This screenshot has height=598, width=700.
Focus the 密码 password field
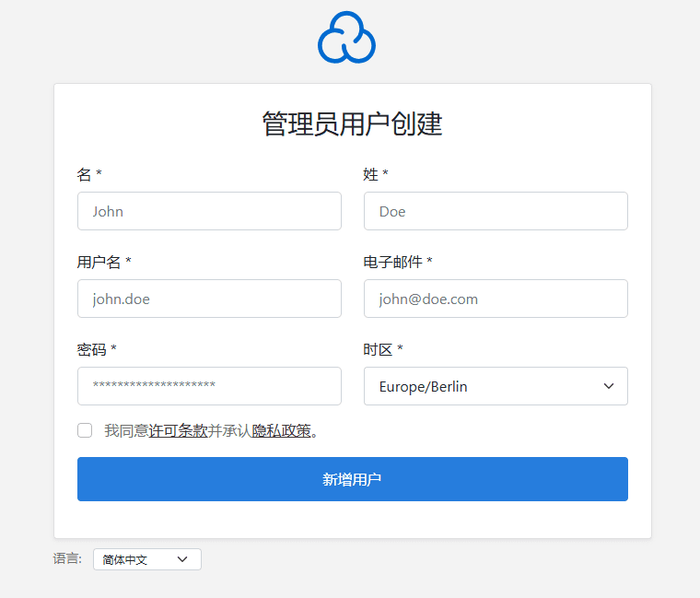pyautogui.click(x=209, y=386)
